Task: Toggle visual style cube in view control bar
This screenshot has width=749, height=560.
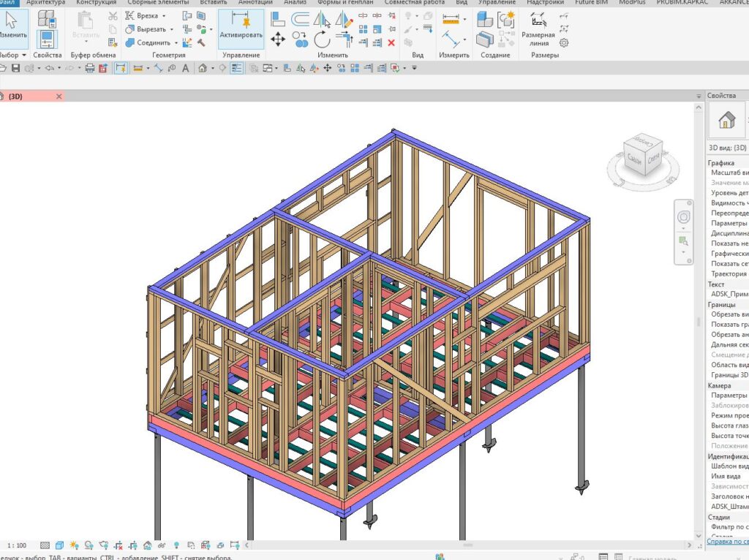Action: click(x=60, y=545)
